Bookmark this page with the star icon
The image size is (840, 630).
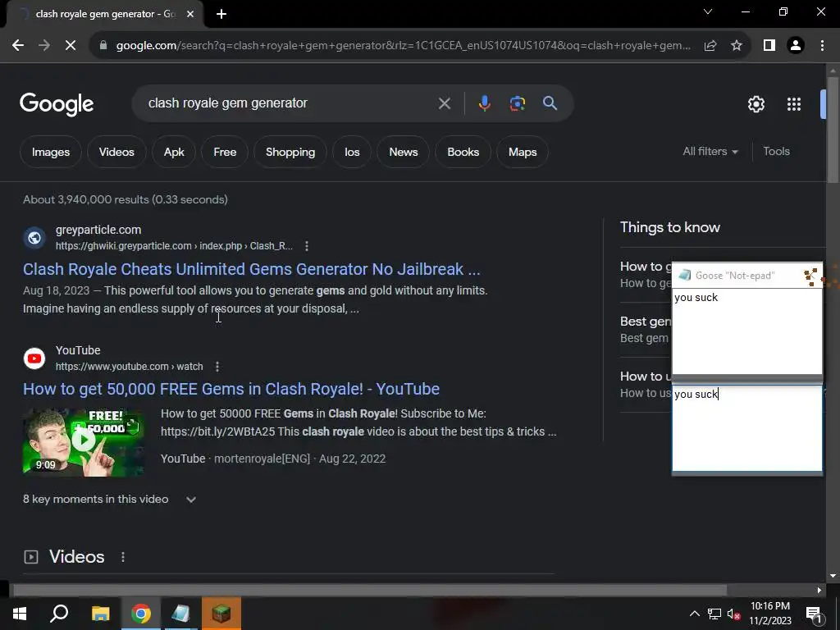(x=737, y=46)
